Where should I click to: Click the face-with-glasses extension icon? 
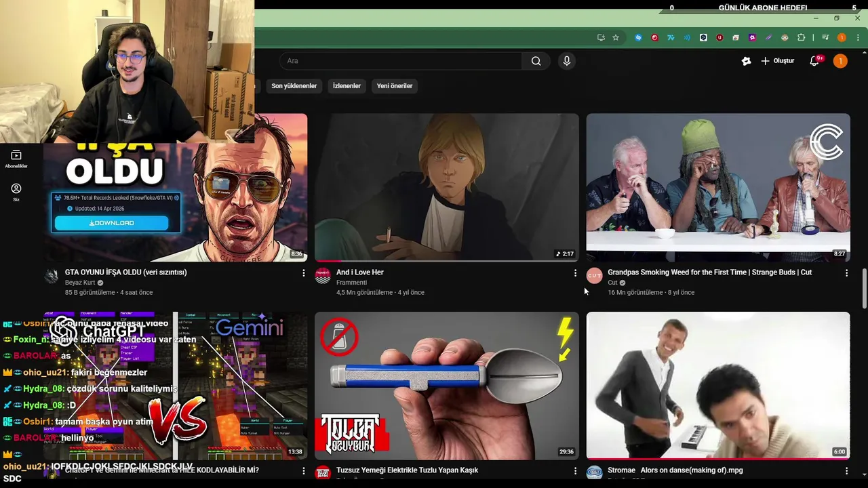point(785,37)
